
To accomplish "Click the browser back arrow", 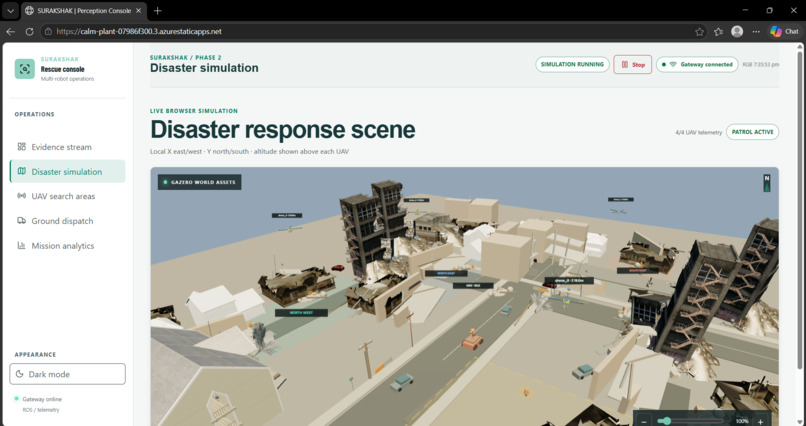I will [10, 31].
